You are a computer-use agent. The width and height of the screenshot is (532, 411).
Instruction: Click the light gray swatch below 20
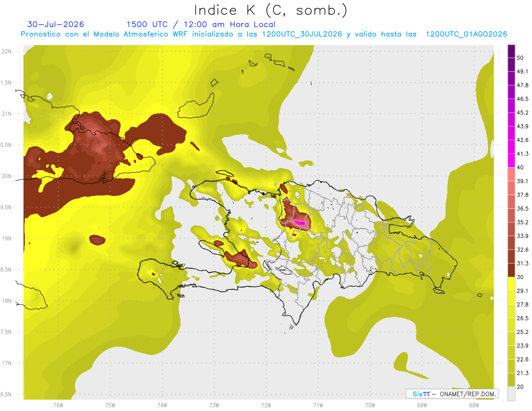click(x=511, y=394)
